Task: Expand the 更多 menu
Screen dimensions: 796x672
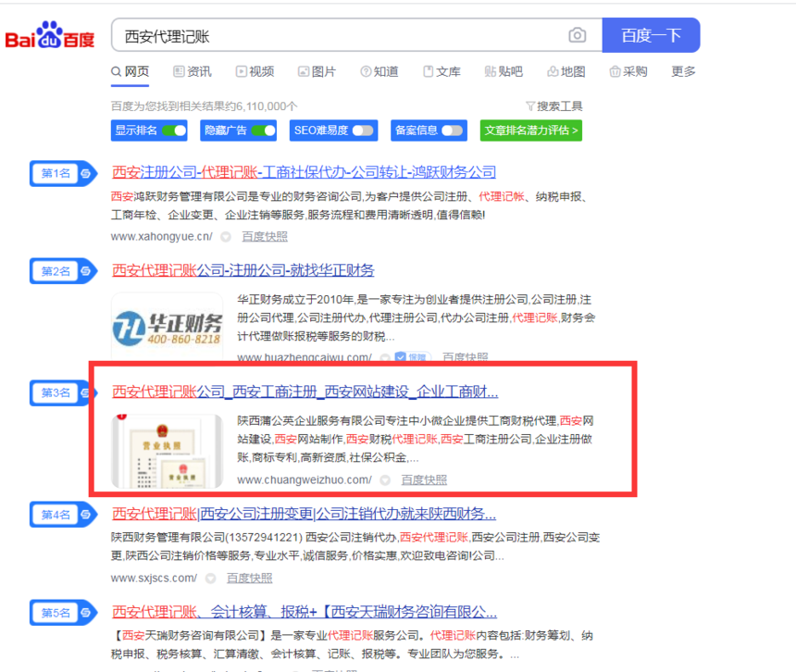Action: pyautogui.click(x=683, y=71)
